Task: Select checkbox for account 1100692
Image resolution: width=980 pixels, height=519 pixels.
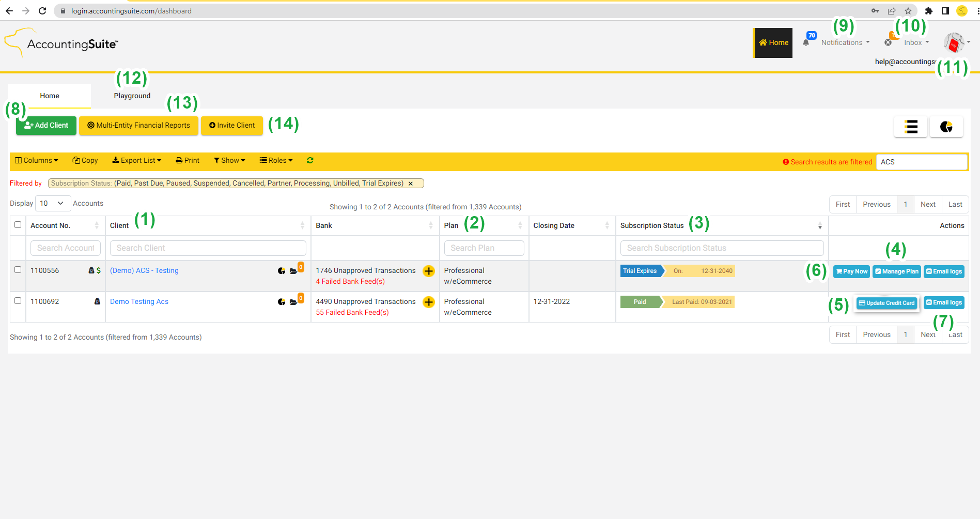Action: (x=18, y=301)
